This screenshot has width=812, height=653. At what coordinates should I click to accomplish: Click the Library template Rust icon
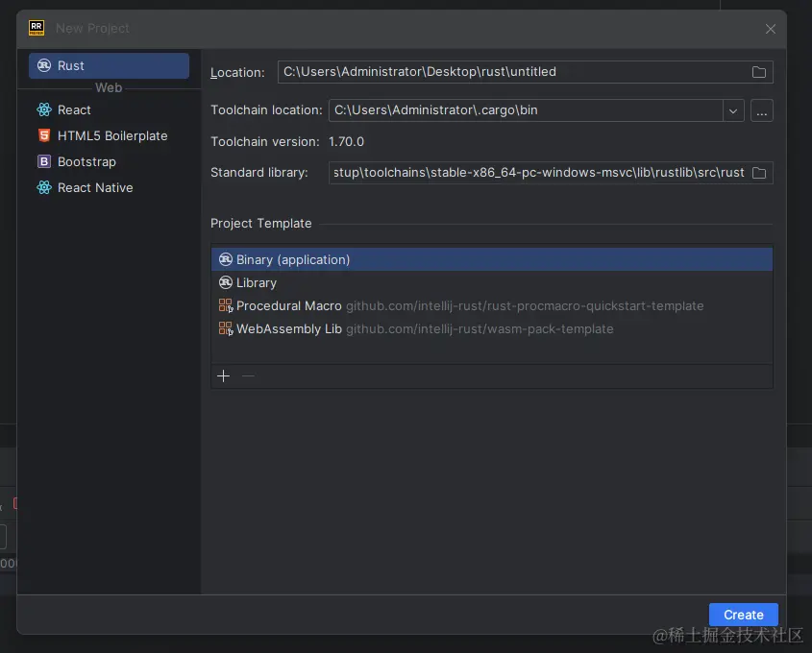[225, 282]
